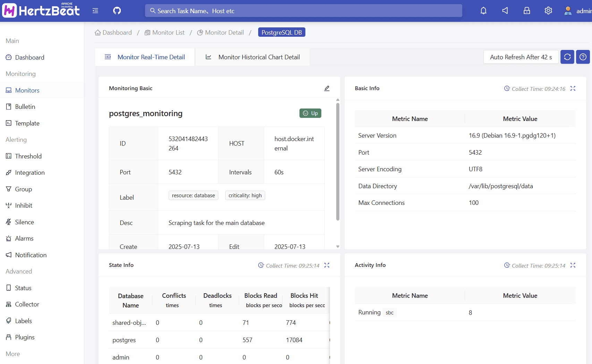Click the Up status badge
The height and width of the screenshot is (364, 592).
click(x=310, y=113)
